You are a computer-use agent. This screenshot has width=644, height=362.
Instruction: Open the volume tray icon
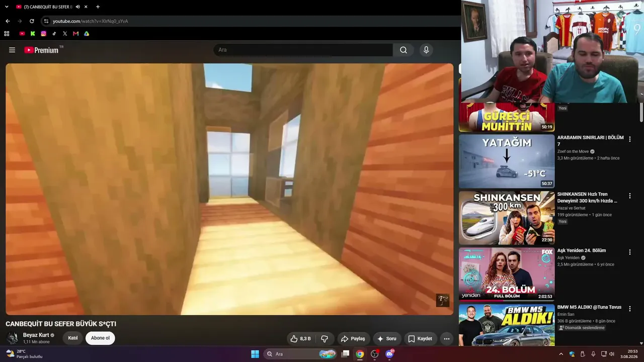pos(612,354)
